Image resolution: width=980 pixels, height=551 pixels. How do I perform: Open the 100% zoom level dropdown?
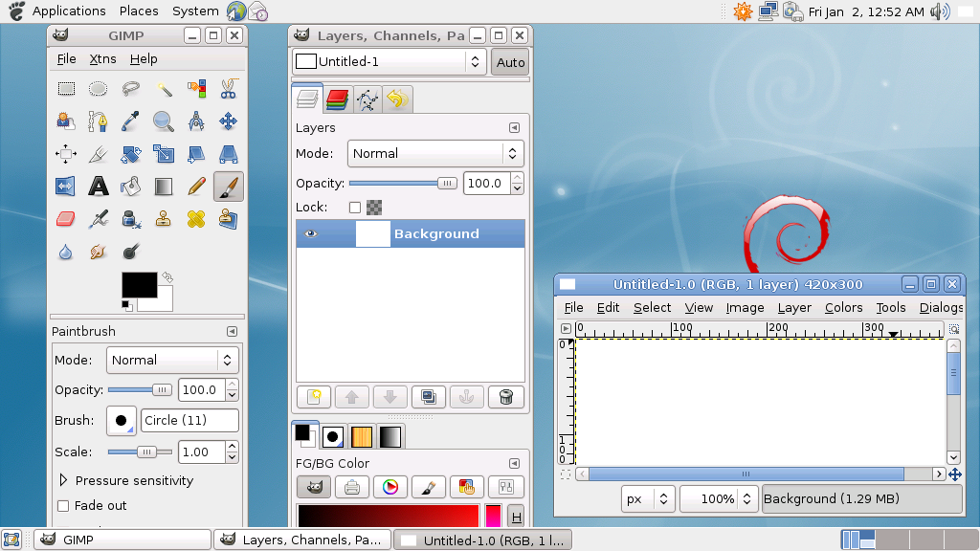pyautogui.click(x=719, y=498)
